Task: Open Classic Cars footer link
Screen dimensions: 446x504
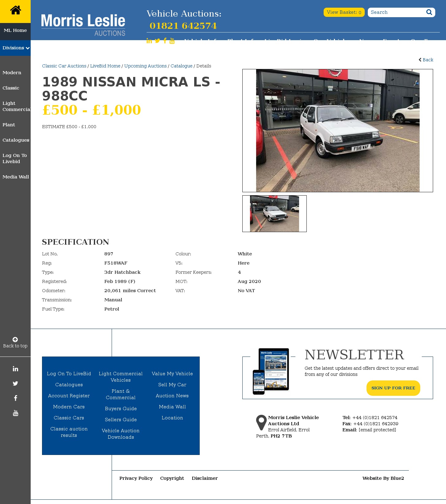Action: coord(69,418)
